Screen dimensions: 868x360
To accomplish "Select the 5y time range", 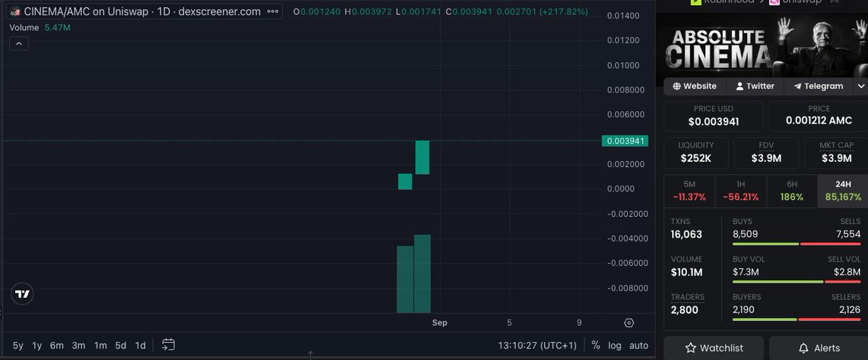I will click(18, 345).
